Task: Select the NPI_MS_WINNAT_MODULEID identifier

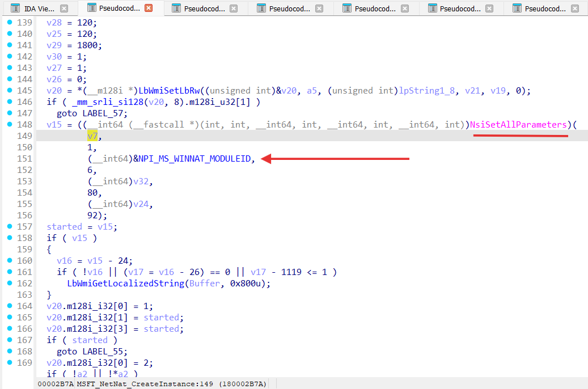Action: coord(197,159)
